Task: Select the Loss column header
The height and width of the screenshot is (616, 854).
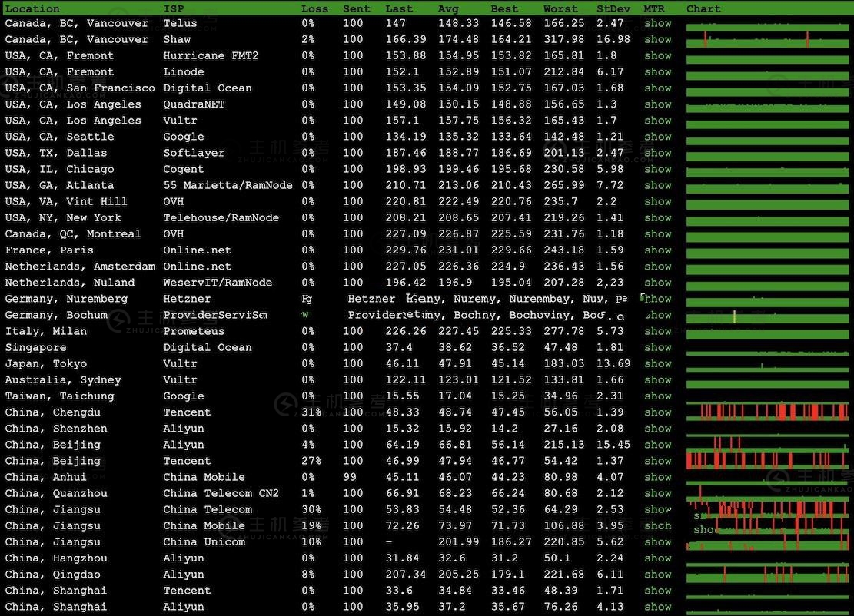Action: (x=314, y=8)
